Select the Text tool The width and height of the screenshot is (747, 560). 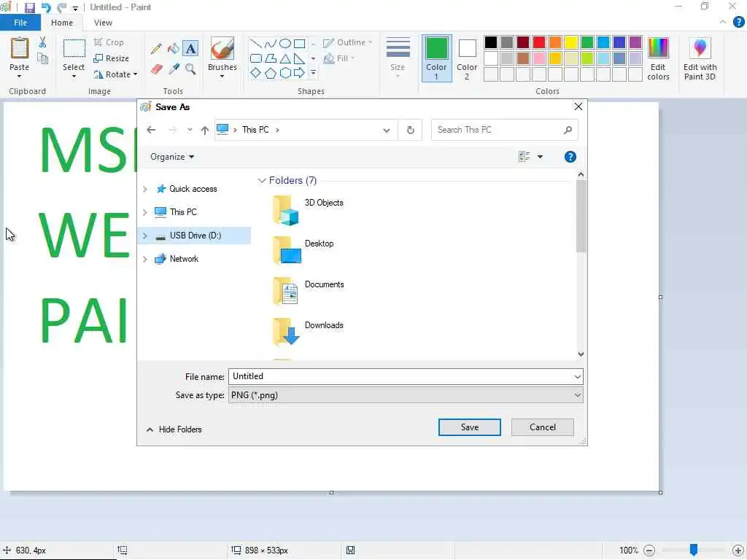[190, 49]
